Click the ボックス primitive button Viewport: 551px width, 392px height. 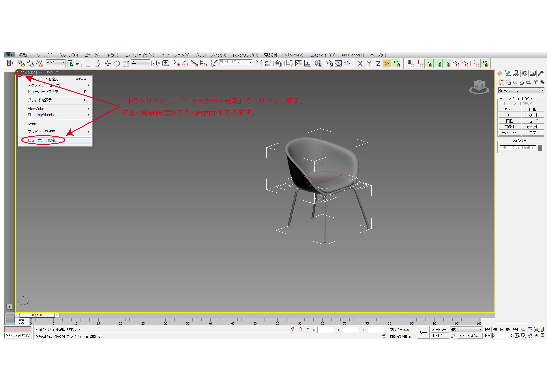pyautogui.click(x=509, y=109)
